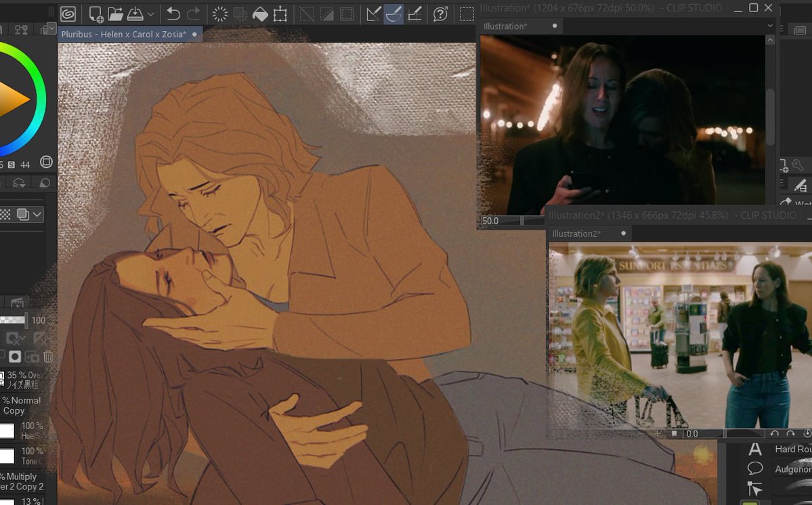
Task: Choose the Hard Round brush preset
Action: coord(793,449)
